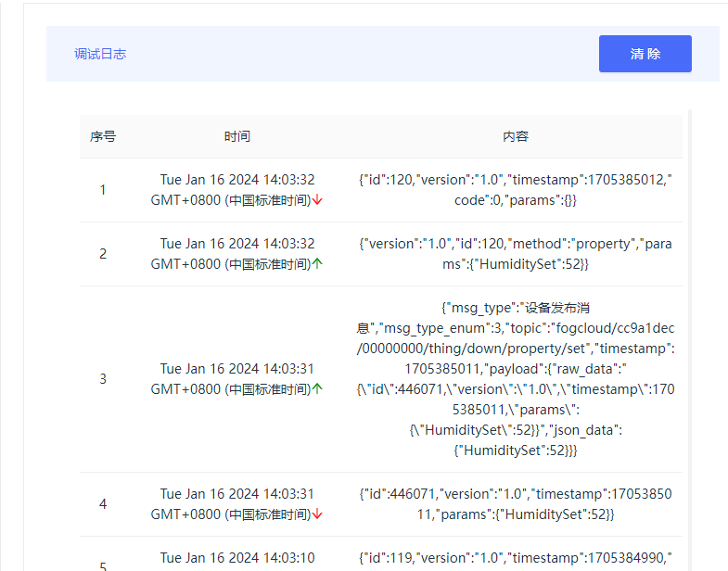Select row 4 sequence number cell
The width and height of the screenshot is (728, 571).
103,504
